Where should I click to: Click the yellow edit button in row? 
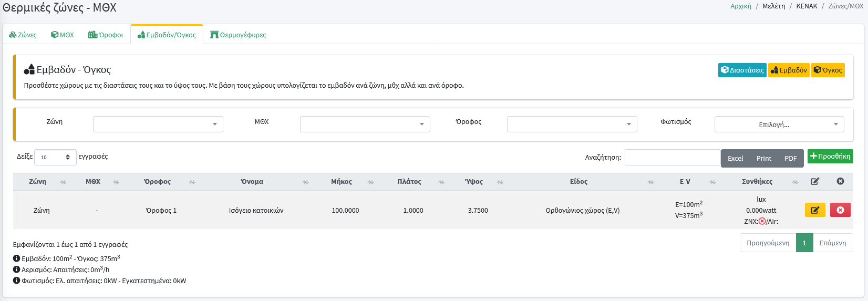(x=814, y=210)
